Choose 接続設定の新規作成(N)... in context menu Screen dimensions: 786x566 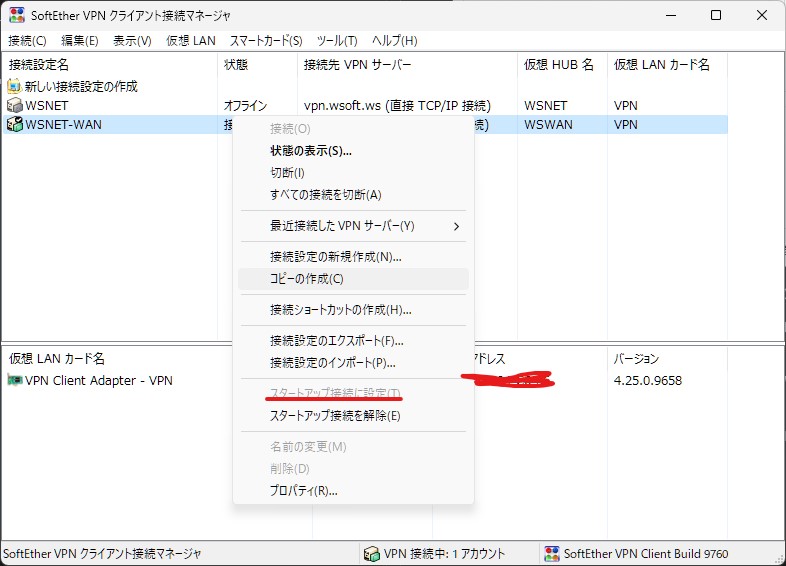pyautogui.click(x=353, y=257)
